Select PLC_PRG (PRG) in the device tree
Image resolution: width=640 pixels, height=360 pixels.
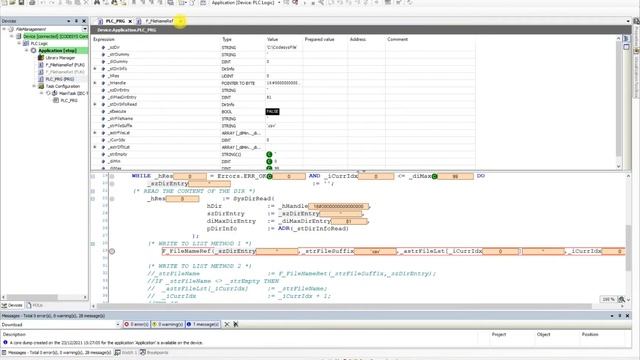click(60, 79)
